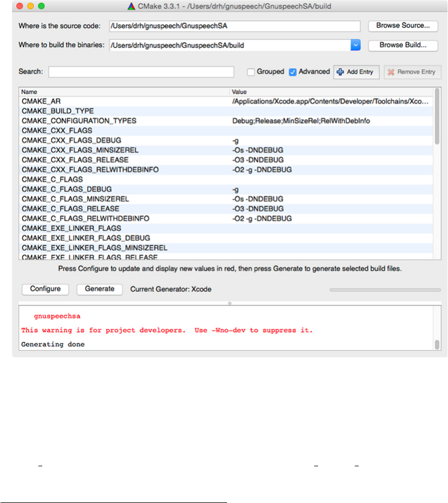Click the -Wno-dev warning log line
The image size is (448, 503).
[x=167, y=330]
